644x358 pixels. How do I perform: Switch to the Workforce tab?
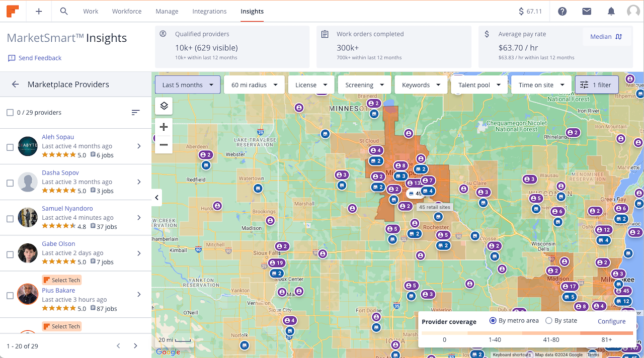coord(127,11)
